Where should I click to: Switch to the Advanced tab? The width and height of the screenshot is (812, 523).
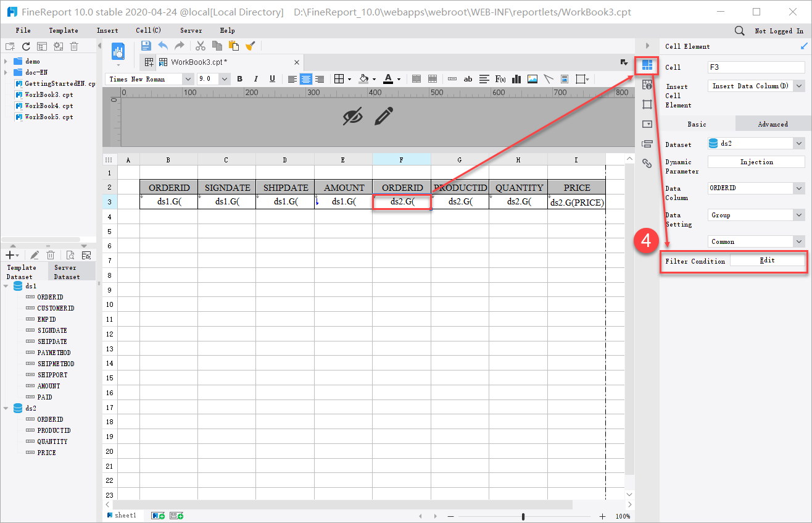tap(773, 123)
